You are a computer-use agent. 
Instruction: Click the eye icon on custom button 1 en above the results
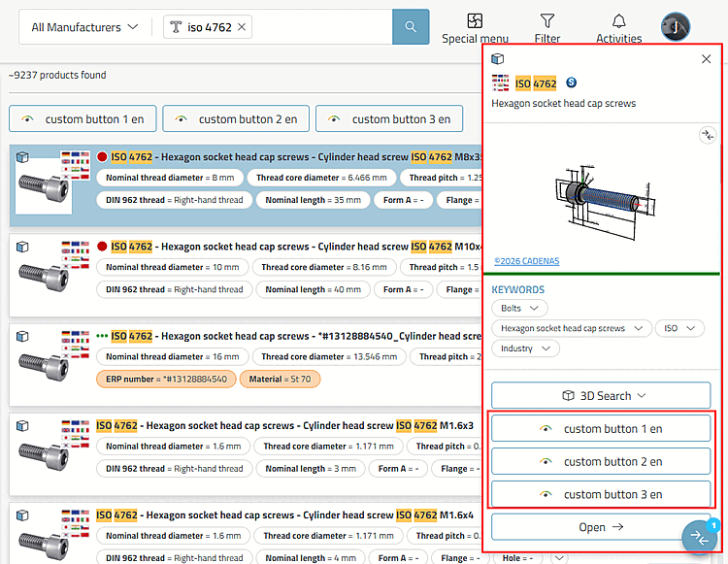point(27,119)
